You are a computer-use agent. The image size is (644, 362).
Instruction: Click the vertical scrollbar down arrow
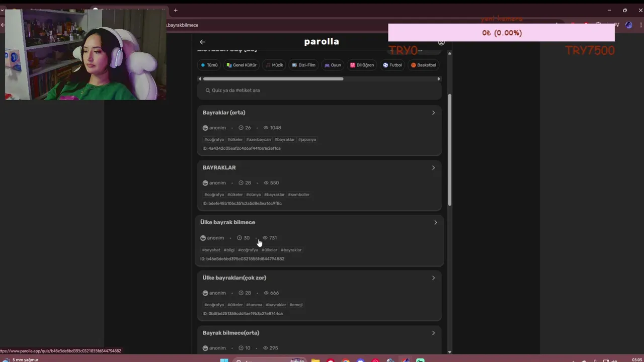450,352
